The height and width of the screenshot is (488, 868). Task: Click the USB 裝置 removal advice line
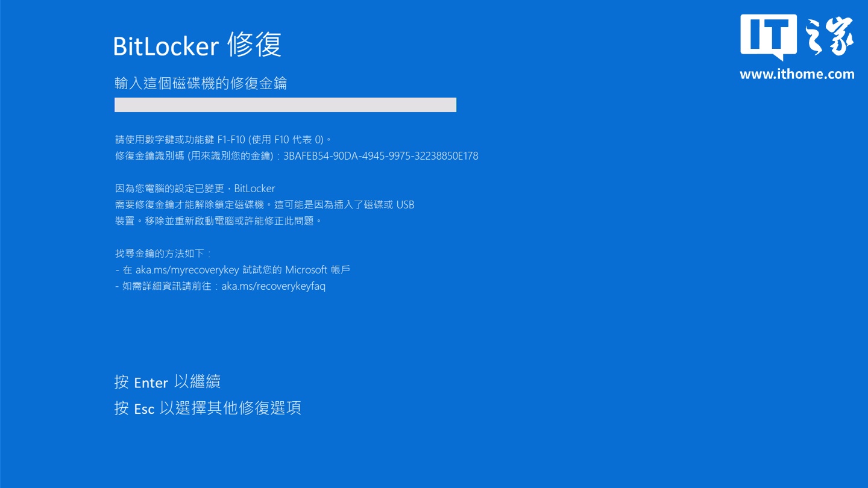[x=218, y=221]
